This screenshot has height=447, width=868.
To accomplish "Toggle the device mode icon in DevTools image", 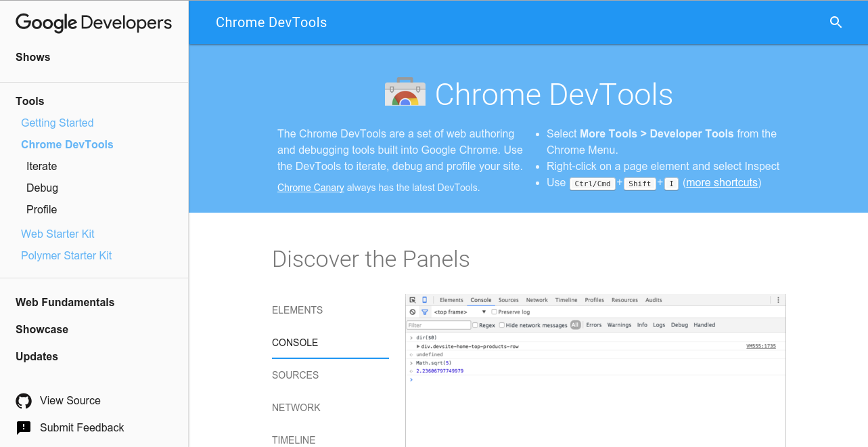I will [425, 300].
